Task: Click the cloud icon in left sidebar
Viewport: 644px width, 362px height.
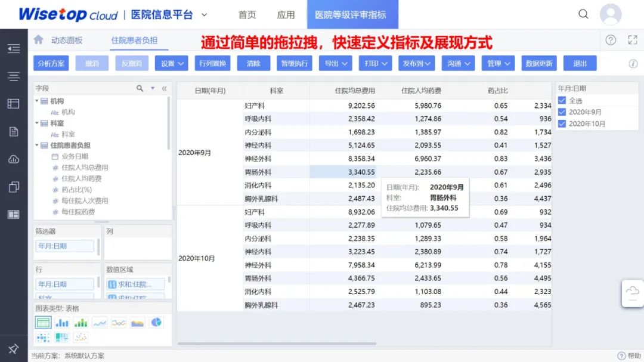Action: (x=14, y=159)
